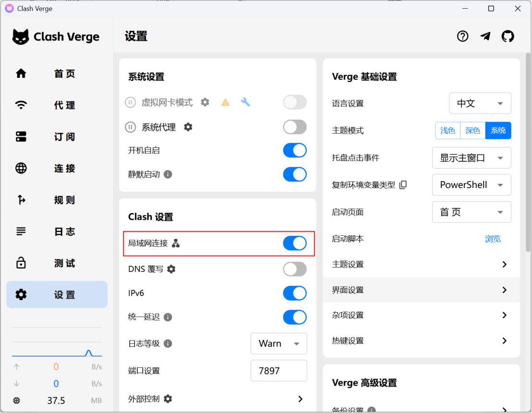Expand the 界面设置 row
532x413 pixels.
pos(422,290)
